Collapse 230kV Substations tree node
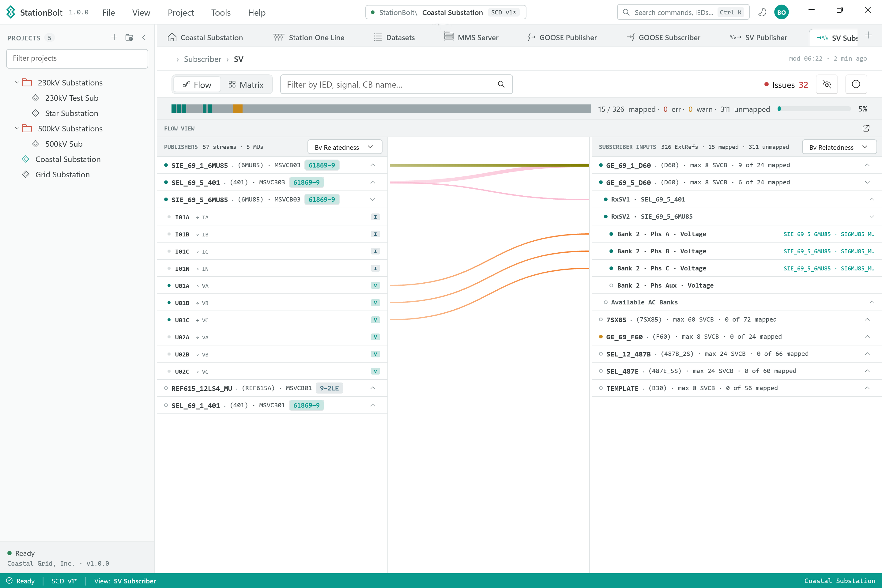 pyautogui.click(x=17, y=82)
